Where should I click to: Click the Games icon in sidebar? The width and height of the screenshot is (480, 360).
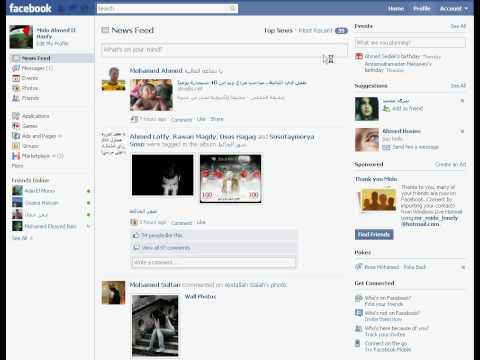coord(16,126)
